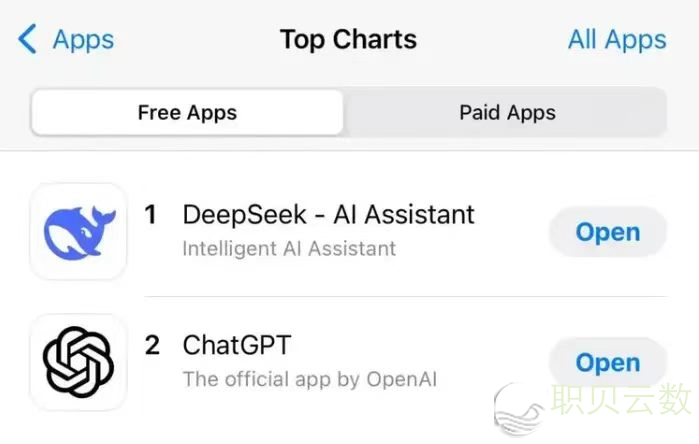The height and width of the screenshot is (444, 699).
Task: Open the All Apps category filter
Action: (617, 40)
